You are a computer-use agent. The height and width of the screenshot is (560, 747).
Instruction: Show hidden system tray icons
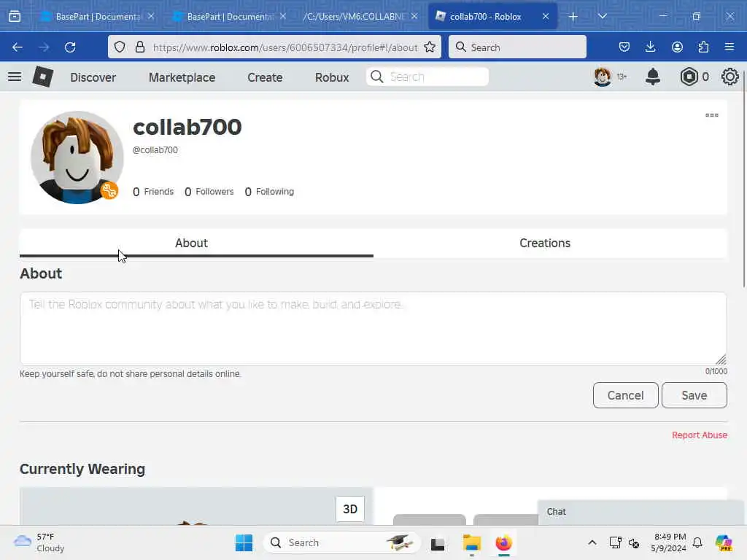click(592, 542)
